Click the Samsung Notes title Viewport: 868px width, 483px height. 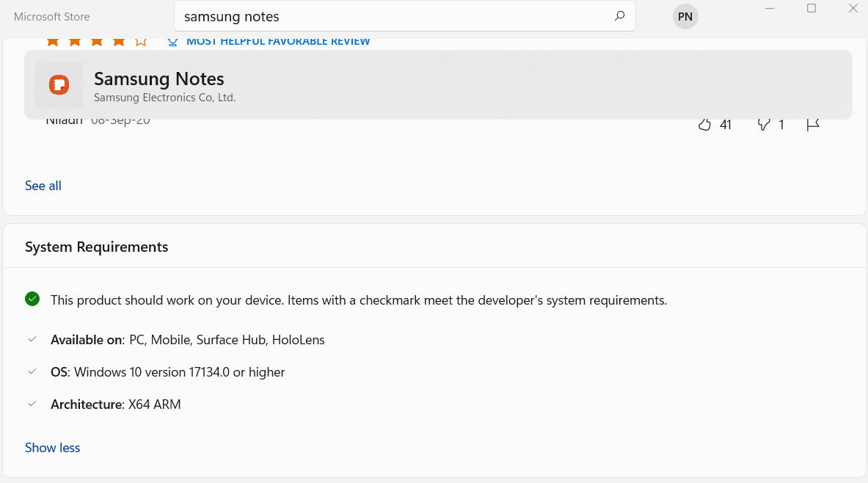point(159,79)
